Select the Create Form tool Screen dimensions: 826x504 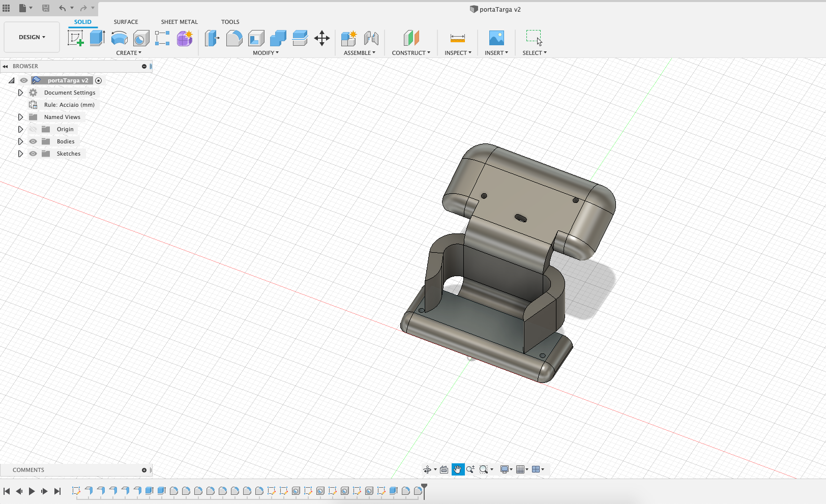[185, 38]
